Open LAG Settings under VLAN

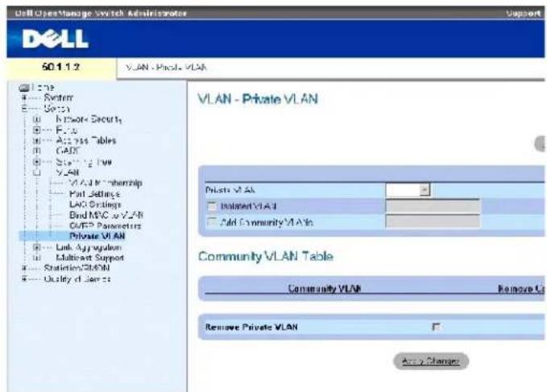95,204
